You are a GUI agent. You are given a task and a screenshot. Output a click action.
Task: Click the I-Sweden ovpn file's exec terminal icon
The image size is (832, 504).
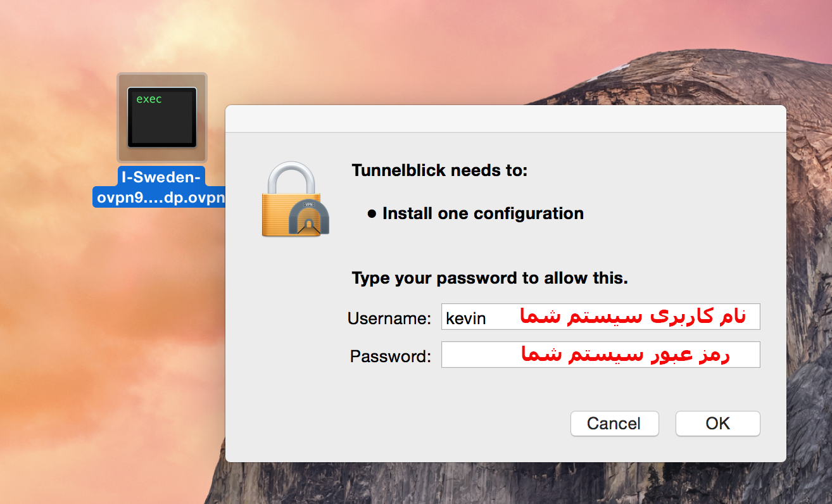(161, 118)
